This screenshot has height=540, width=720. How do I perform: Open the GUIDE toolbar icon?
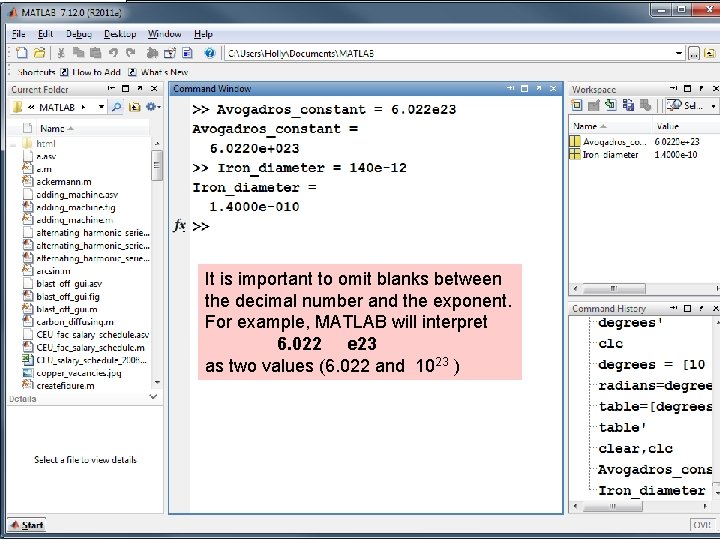[170, 53]
